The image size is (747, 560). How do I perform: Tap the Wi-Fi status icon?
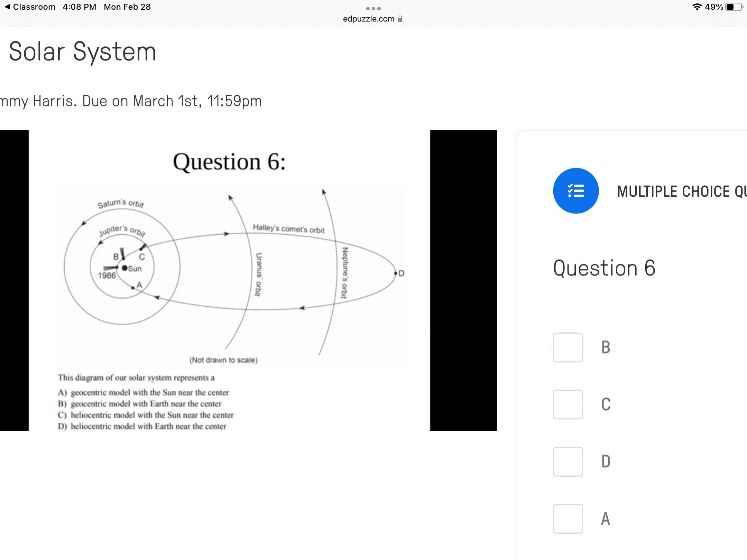[x=697, y=7]
